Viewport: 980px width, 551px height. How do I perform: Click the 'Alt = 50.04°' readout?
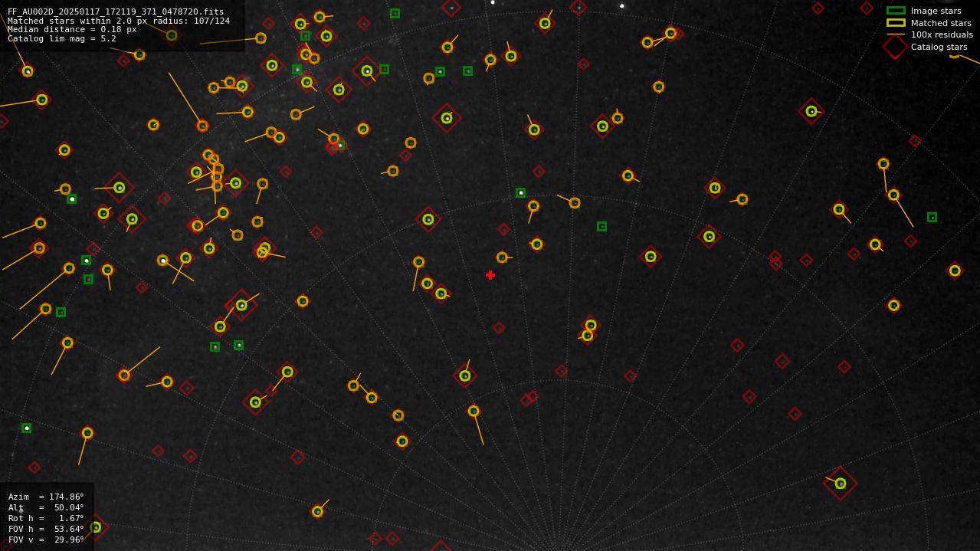coord(46,507)
